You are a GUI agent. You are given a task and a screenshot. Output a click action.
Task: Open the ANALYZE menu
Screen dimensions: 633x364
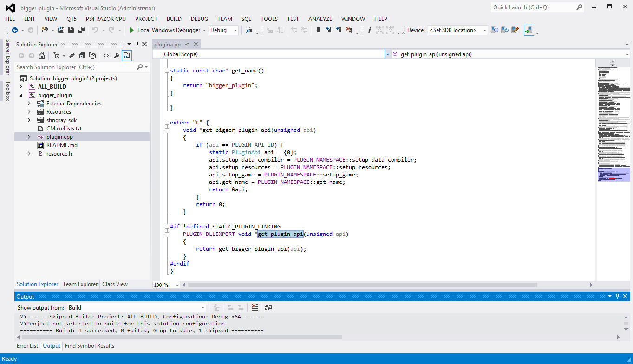[x=320, y=19]
